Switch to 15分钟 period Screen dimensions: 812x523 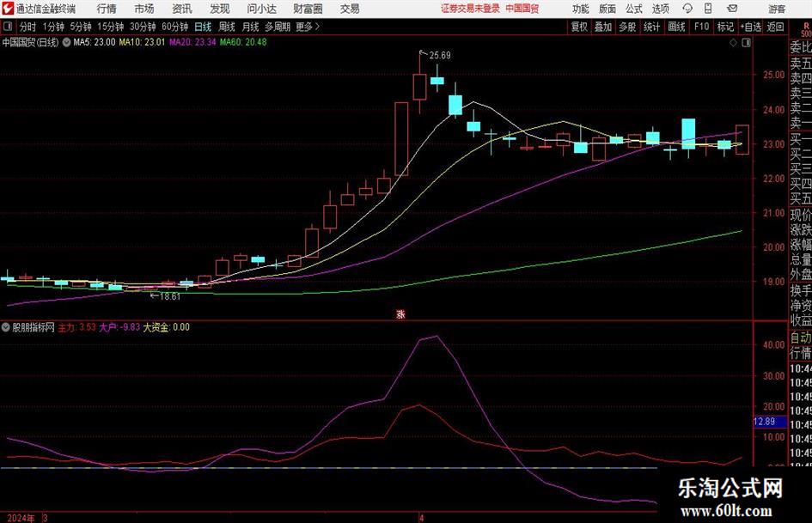(x=110, y=27)
